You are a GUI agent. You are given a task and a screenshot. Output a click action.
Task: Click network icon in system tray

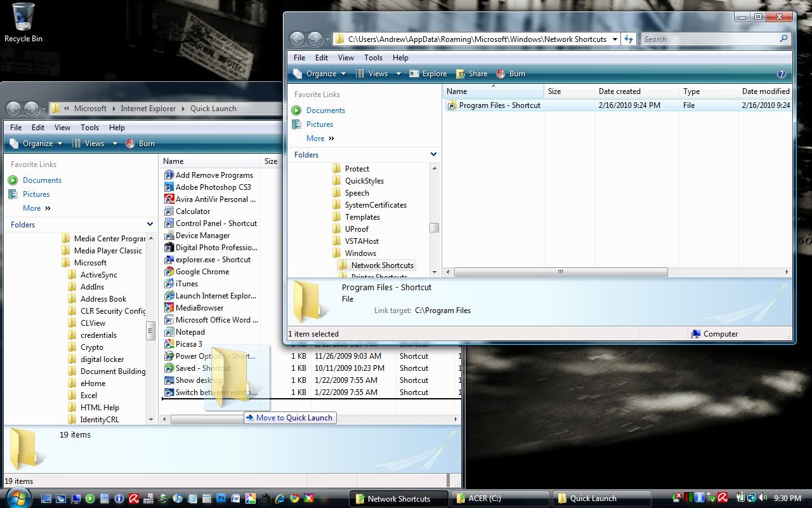pyautogui.click(x=752, y=497)
